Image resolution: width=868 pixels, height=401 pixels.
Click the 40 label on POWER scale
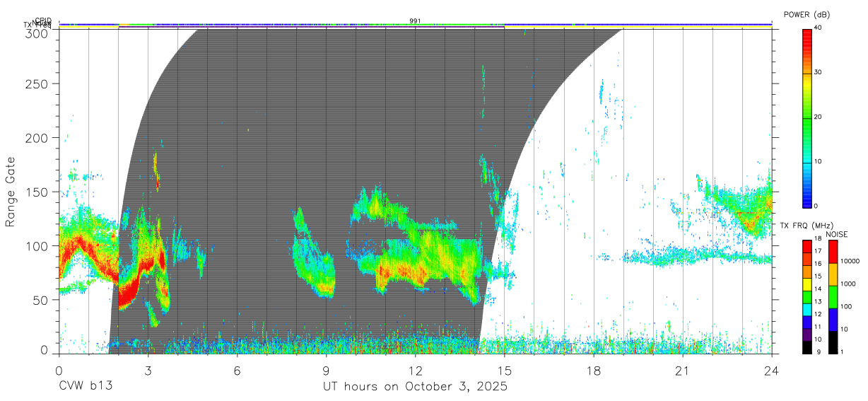coord(819,28)
